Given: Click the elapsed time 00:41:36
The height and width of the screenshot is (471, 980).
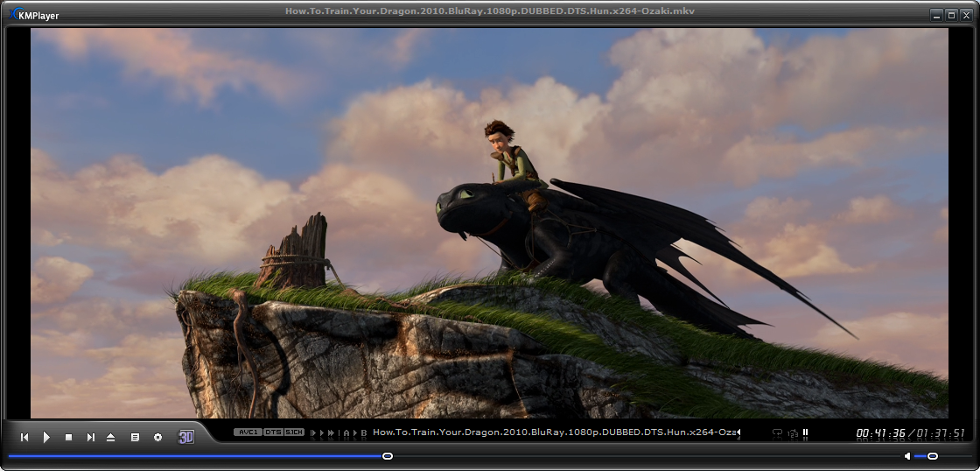Looking at the screenshot, I should (880, 432).
